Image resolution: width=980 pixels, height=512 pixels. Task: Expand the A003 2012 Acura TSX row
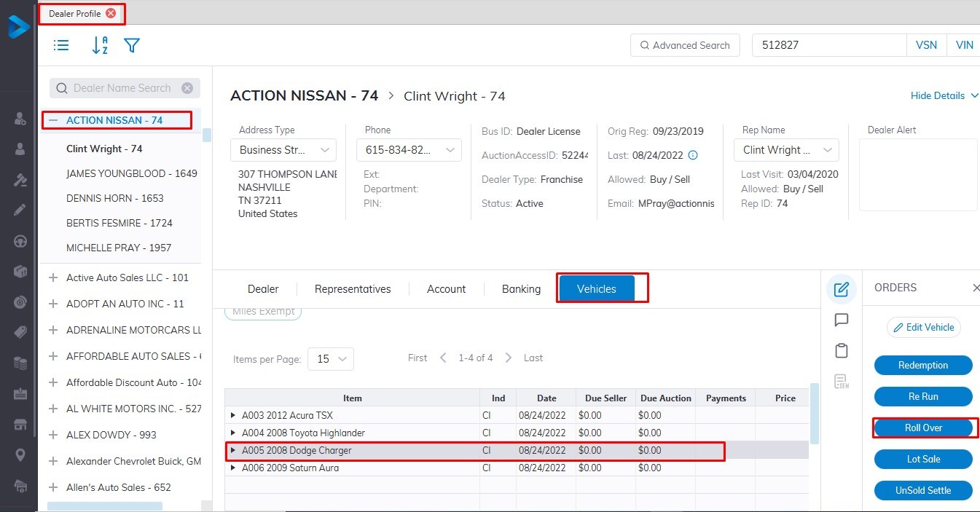(233, 415)
